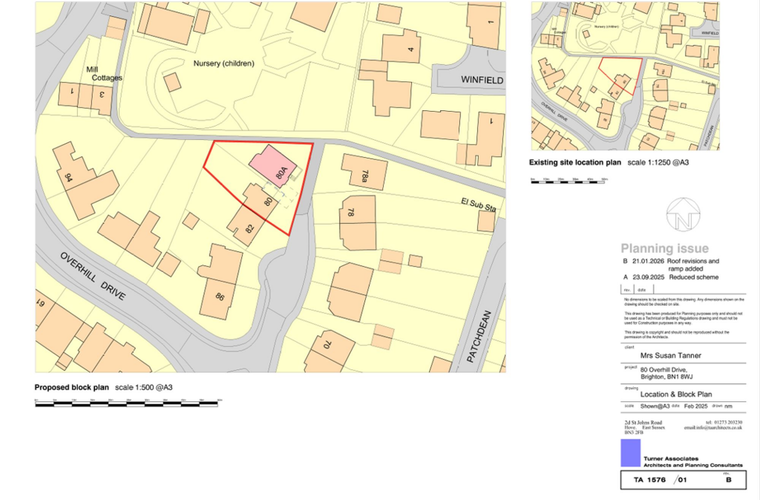This screenshot has height=500, width=760.
Task: Click the building labelled 94
Action: [70, 178]
